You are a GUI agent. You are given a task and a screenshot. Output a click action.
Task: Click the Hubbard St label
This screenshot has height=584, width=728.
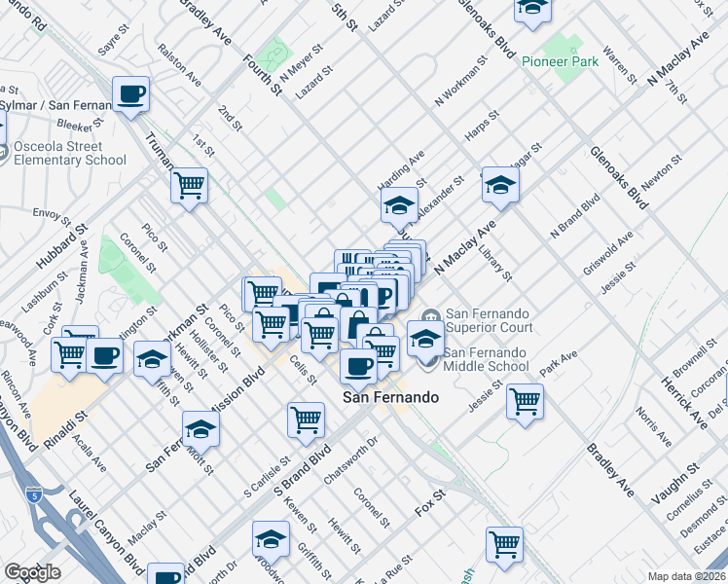[62, 246]
